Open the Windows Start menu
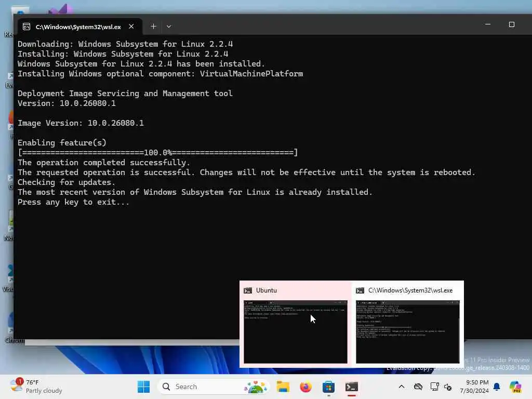 pyautogui.click(x=143, y=387)
